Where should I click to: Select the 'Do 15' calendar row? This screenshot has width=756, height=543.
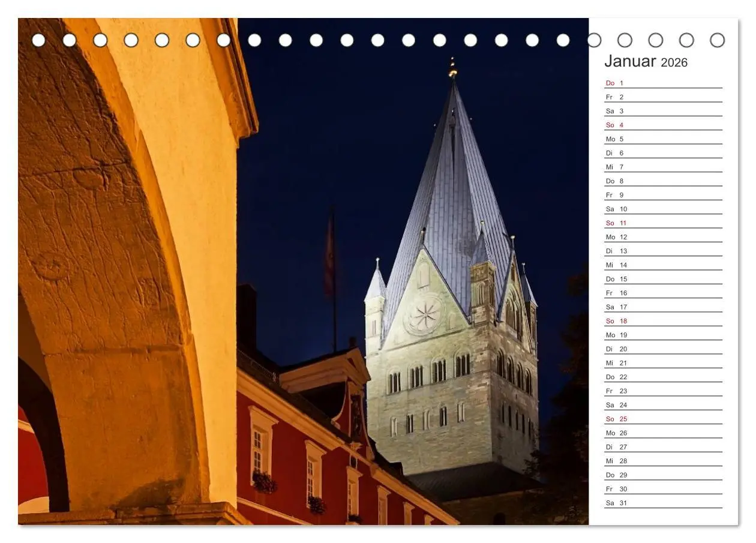pos(663,279)
